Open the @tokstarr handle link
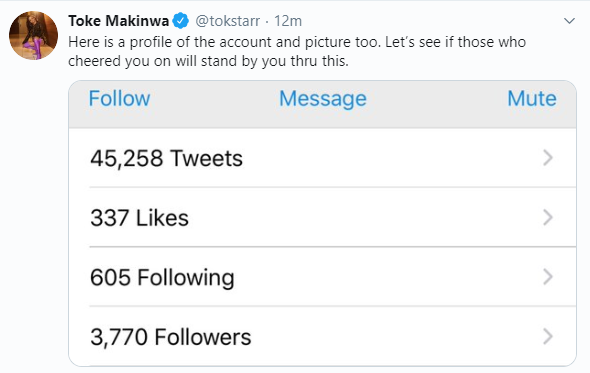 click(x=227, y=21)
